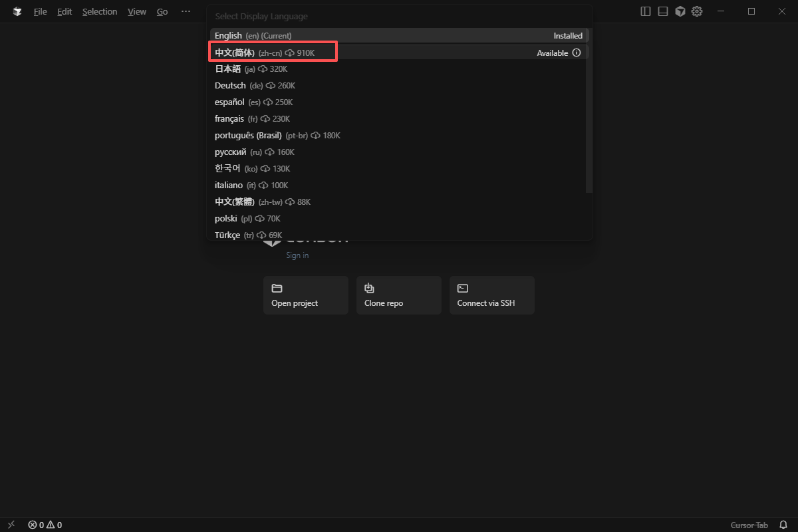Click the info icon beside Available
The image size is (798, 532).
pos(577,53)
